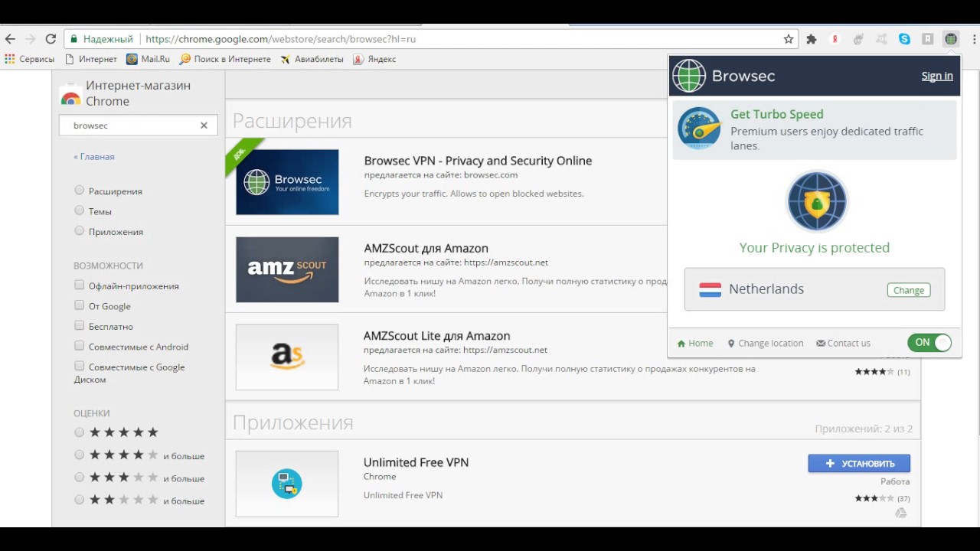The image size is (980, 551).
Task: Check Совместимые с Google Диском box
Action: [79, 367]
